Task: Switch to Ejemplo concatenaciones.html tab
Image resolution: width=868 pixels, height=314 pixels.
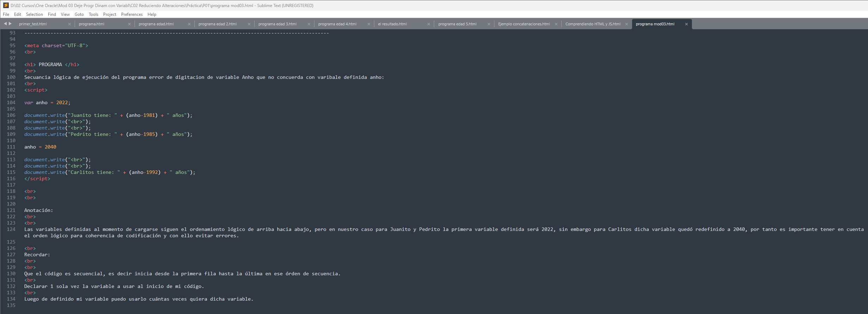Action: point(524,24)
